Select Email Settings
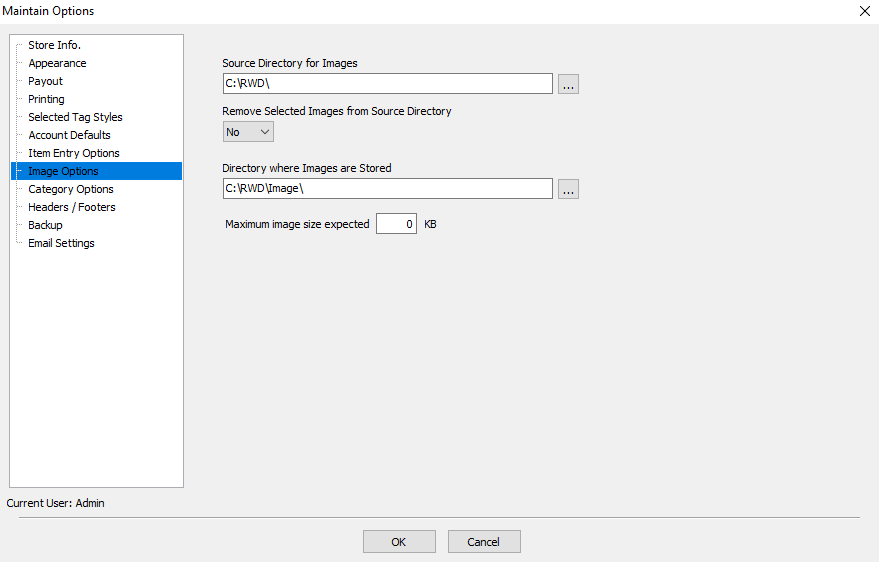Image resolution: width=879 pixels, height=562 pixels. pos(61,243)
